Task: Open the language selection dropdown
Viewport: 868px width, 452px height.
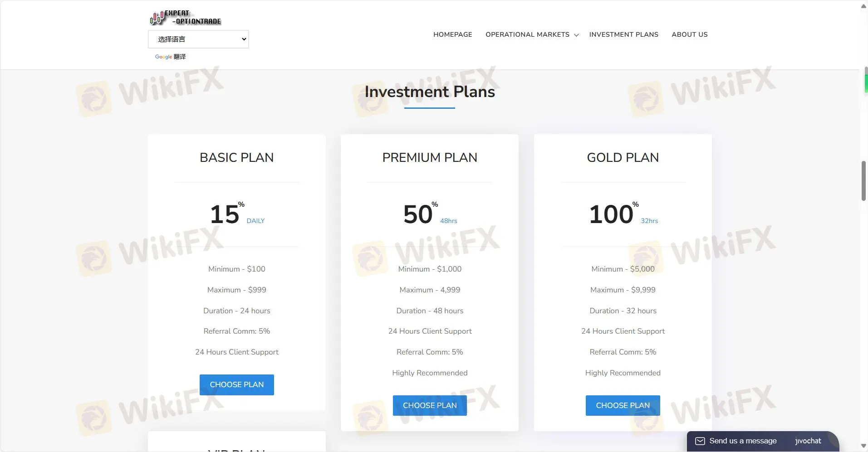Action: click(198, 39)
